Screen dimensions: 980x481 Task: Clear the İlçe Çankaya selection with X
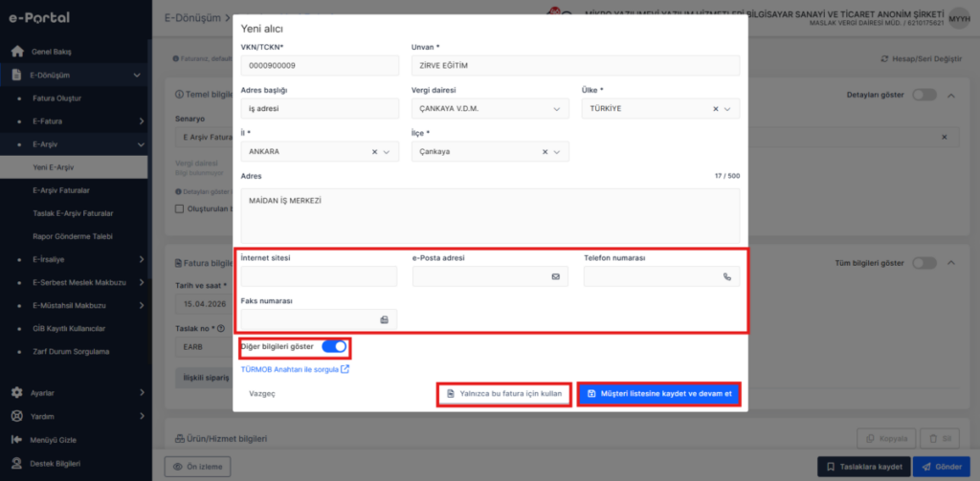point(545,152)
